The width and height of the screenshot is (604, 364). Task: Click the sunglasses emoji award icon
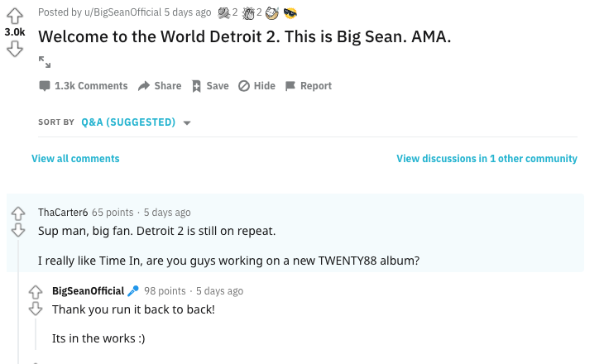point(290,13)
